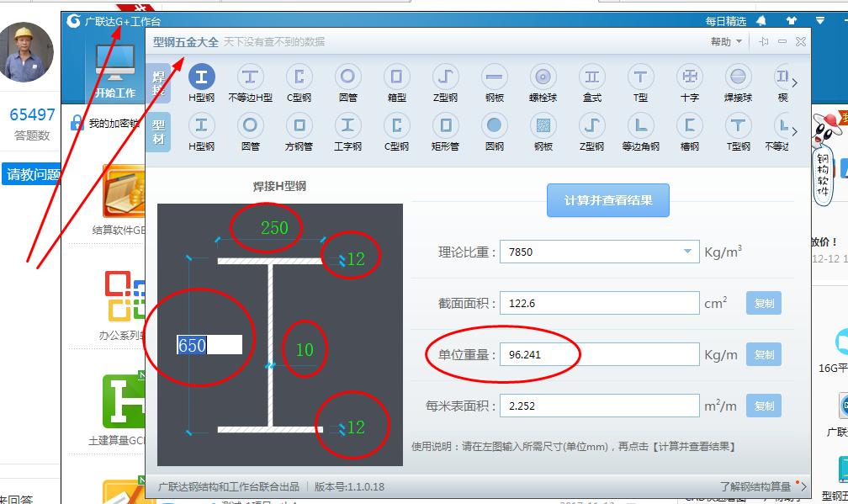Open the 帮助 help dropdown menu

click(x=726, y=41)
